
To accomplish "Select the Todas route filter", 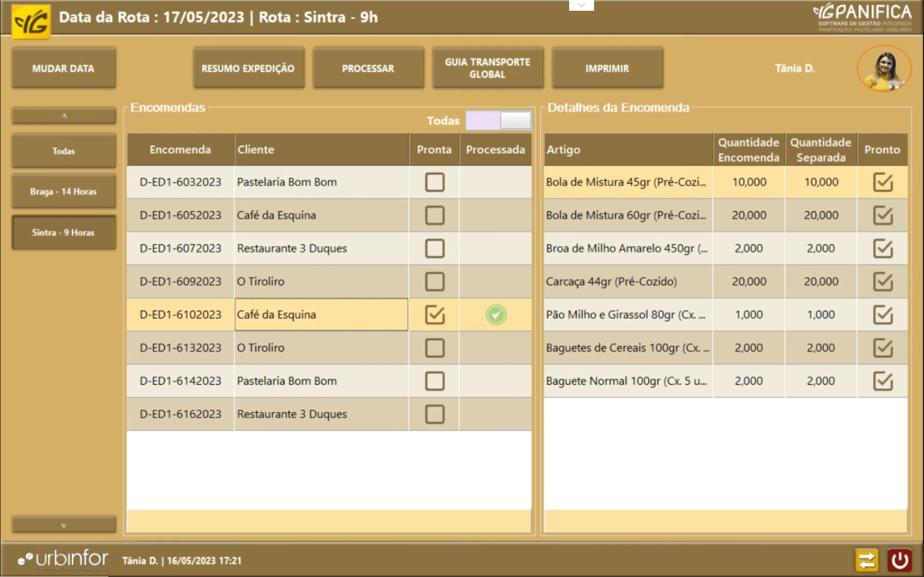I will point(63,151).
